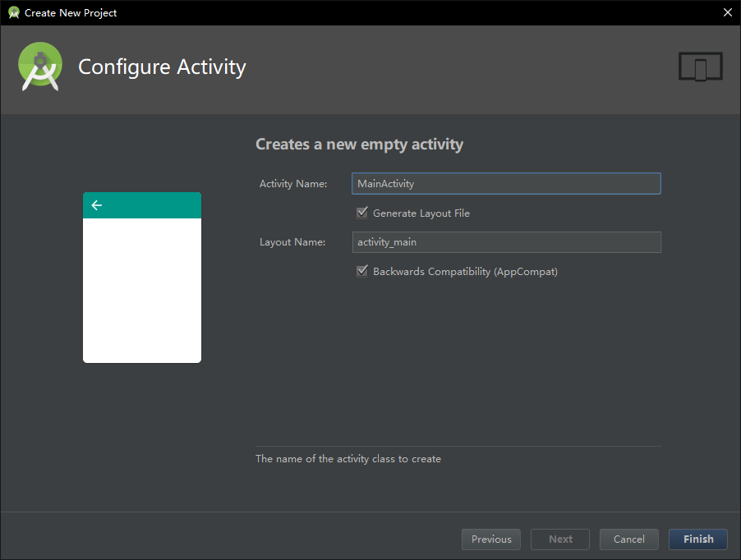Click the Android icon in the title bar
The image size is (741, 560).
point(14,13)
